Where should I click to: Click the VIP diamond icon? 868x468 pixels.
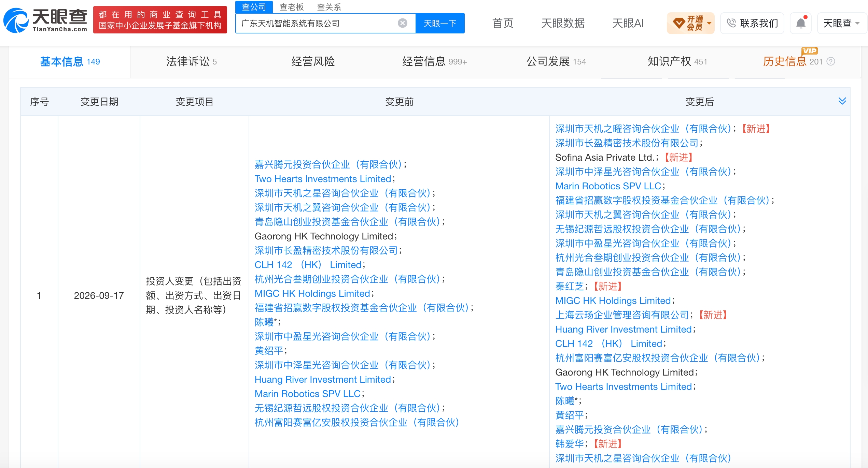coord(679,23)
